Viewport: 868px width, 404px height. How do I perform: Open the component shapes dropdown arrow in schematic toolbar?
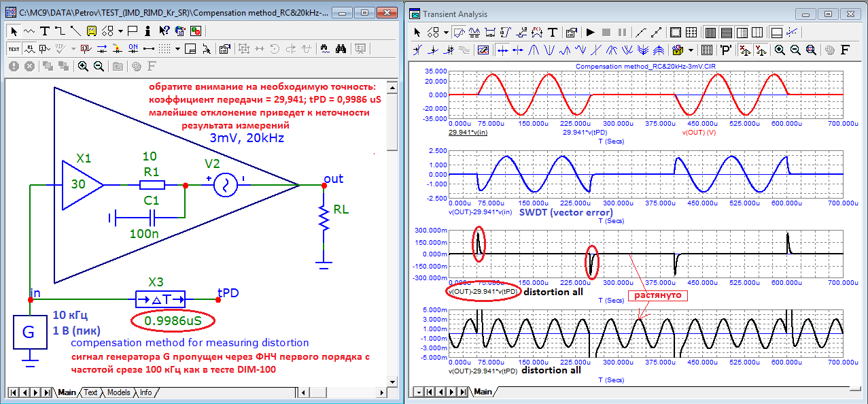(x=120, y=31)
